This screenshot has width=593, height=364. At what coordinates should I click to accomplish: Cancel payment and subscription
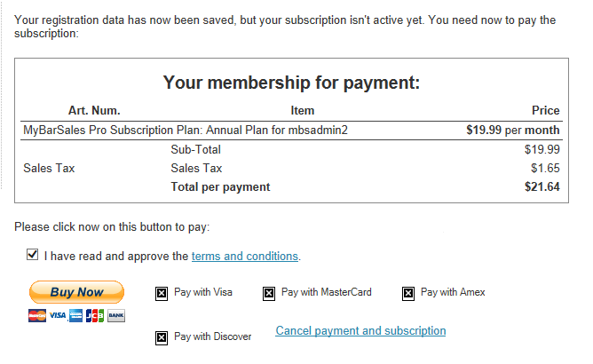coord(360,330)
